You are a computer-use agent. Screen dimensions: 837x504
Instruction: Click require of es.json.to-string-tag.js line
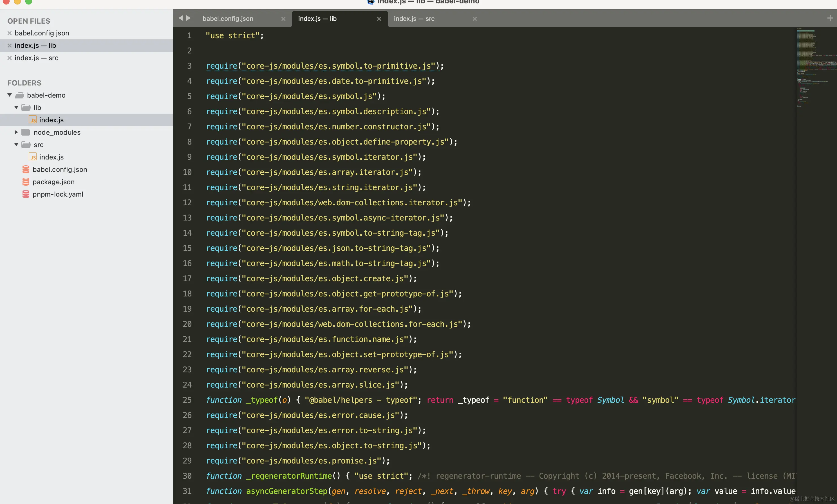click(x=323, y=248)
